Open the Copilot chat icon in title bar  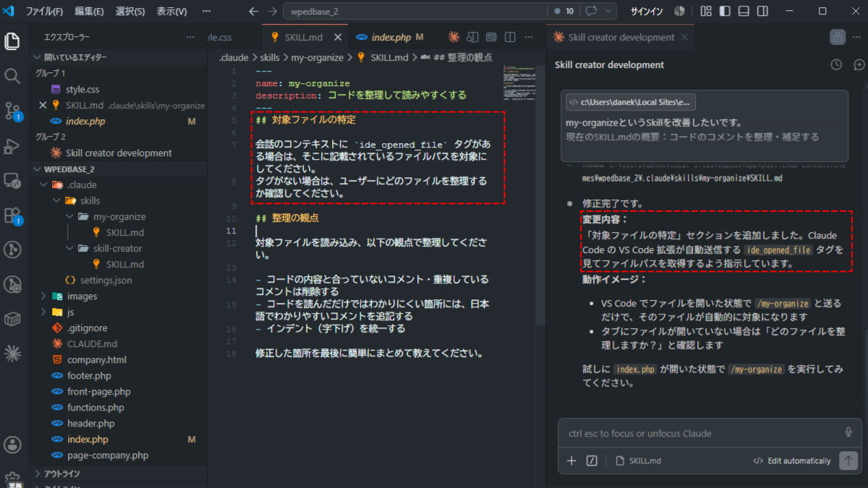pyautogui.click(x=591, y=11)
